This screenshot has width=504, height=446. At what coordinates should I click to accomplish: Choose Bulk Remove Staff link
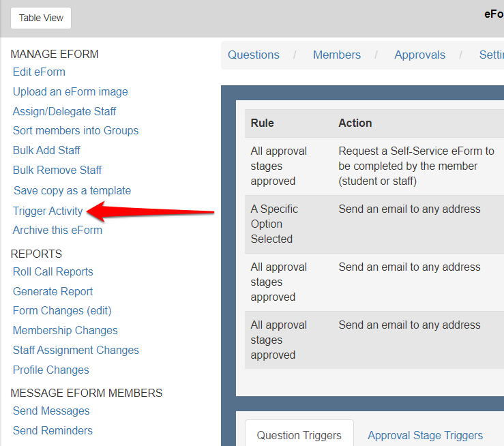(57, 170)
